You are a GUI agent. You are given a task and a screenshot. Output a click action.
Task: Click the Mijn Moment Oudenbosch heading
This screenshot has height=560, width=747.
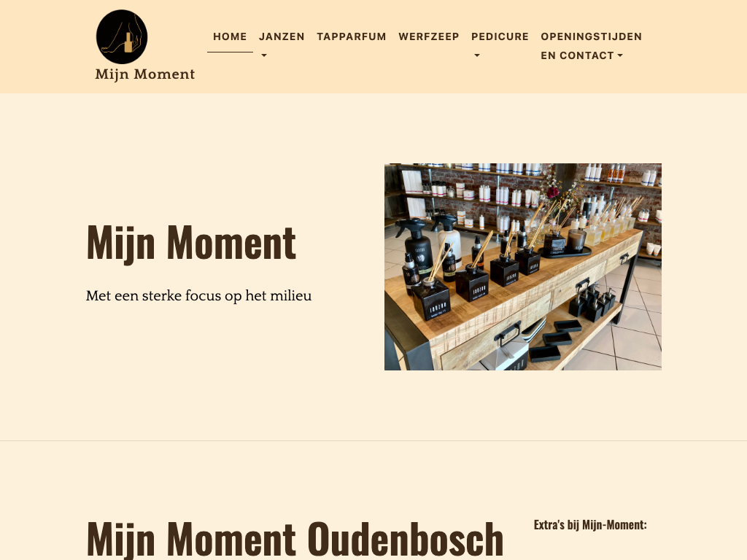(x=295, y=539)
